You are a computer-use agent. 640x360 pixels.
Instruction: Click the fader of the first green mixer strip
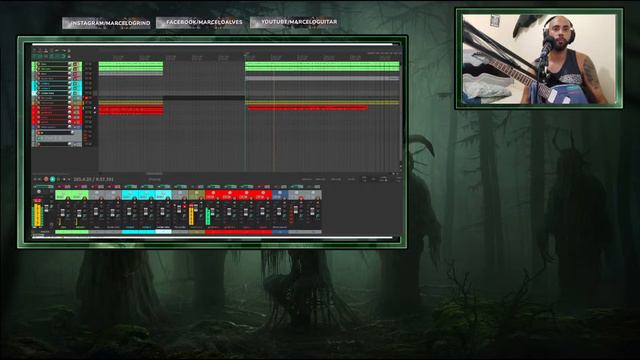(x=63, y=213)
